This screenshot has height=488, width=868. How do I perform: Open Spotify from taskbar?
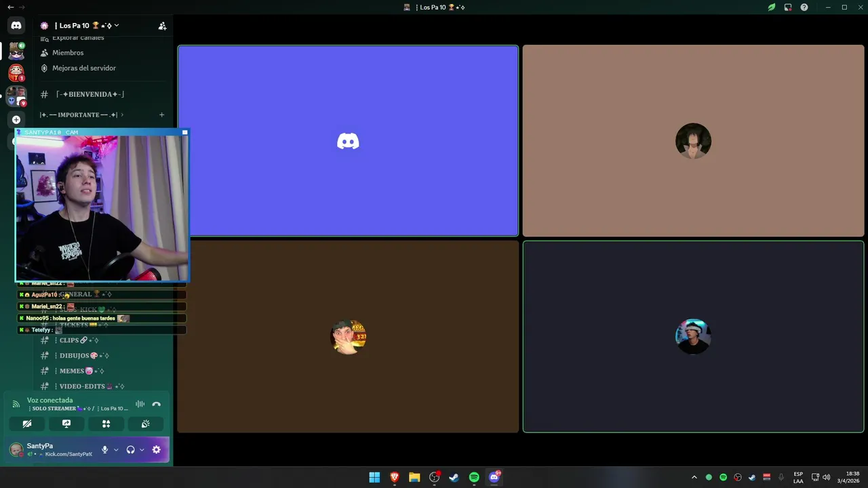(x=474, y=477)
